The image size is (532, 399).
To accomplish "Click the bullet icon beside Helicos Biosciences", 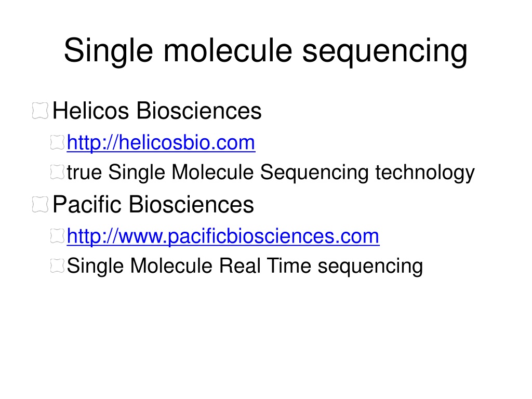I will click(x=40, y=111).
